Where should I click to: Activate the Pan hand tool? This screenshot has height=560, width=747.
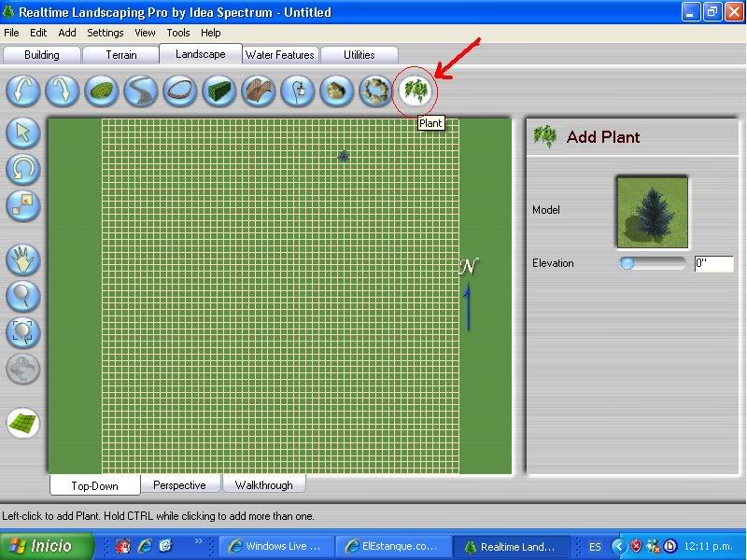tap(22, 260)
